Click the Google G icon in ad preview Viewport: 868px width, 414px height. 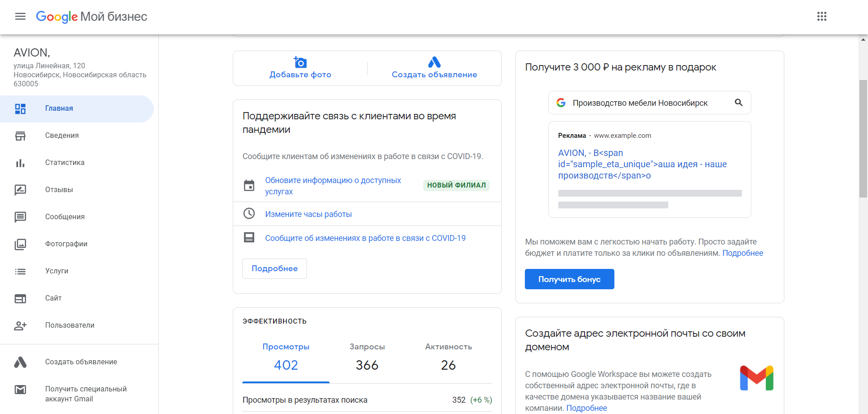pyautogui.click(x=561, y=103)
